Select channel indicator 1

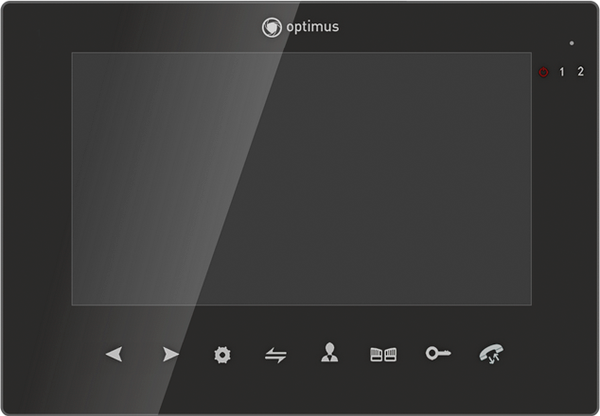(562, 72)
